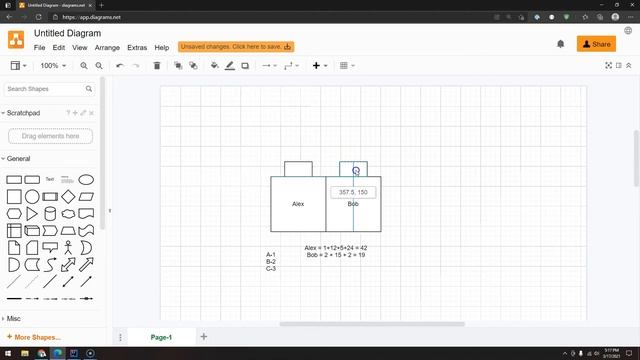Delete selection with the trash icon
Screen dimensions: 640x360
pyautogui.click(x=157, y=66)
